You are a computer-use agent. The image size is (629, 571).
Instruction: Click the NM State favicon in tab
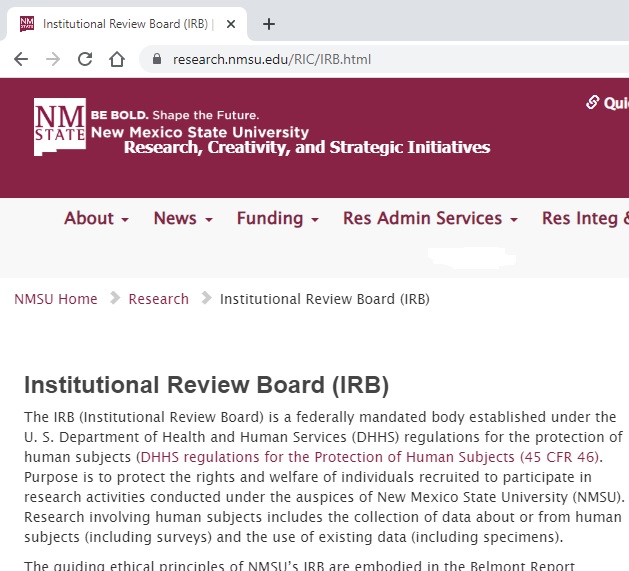[x=27, y=24]
